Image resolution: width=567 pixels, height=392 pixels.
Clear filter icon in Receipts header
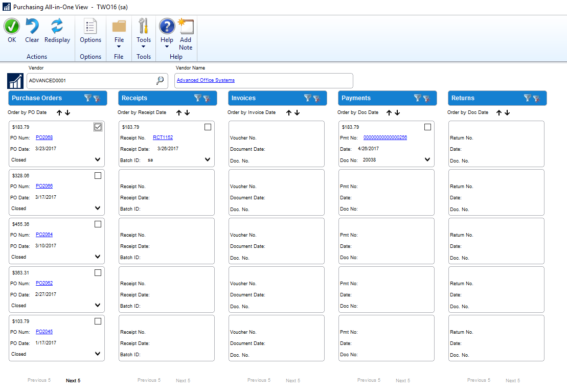tap(207, 98)
